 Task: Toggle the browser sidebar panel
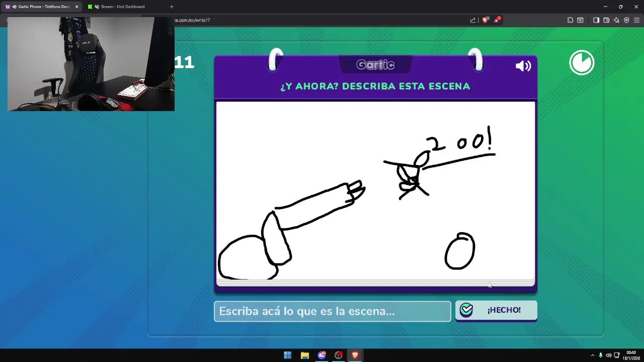tap(596, 20)
